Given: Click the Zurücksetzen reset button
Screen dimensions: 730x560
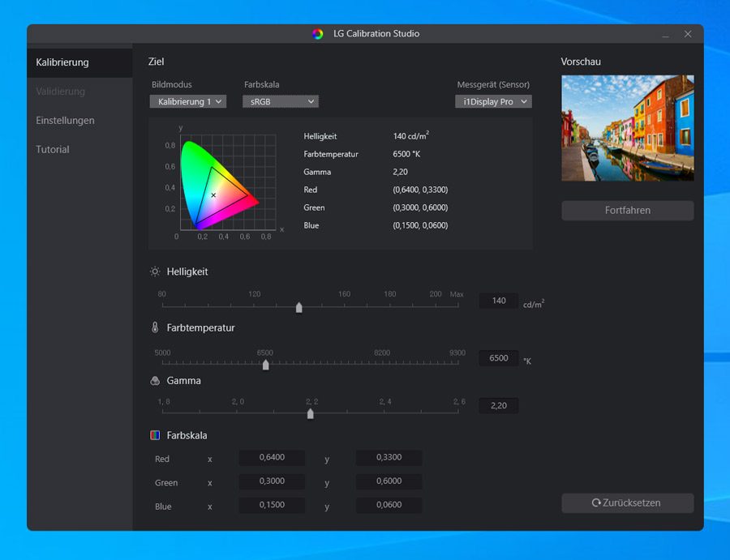Looking at the screenshot, I should click(628, 502).
